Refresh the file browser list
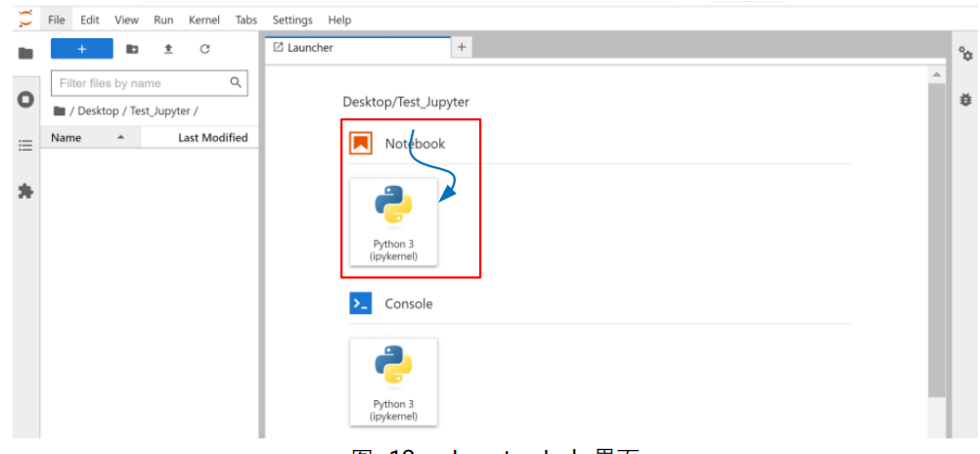Image resolution: width=980 pixels, height=454 pixels. click(204, 49)
